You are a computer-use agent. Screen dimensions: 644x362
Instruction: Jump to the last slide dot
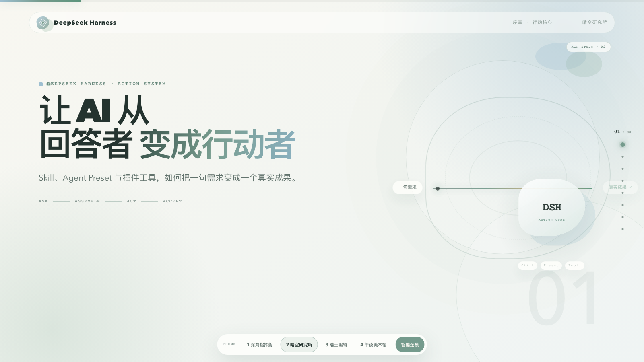pos(623,229)
